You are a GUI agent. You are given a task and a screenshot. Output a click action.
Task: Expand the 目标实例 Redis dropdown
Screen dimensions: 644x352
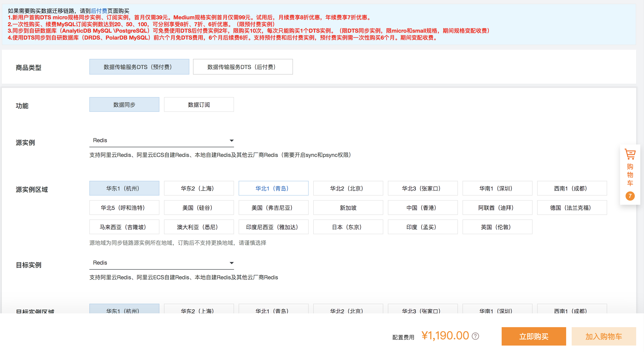[x=231, y=263]
